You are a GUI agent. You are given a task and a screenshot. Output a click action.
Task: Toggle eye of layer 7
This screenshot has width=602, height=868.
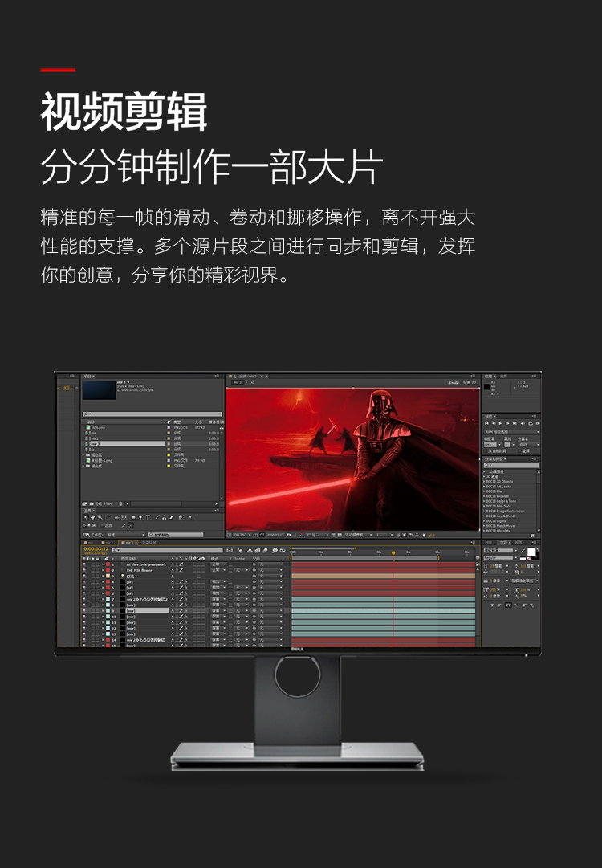(84, 599)
